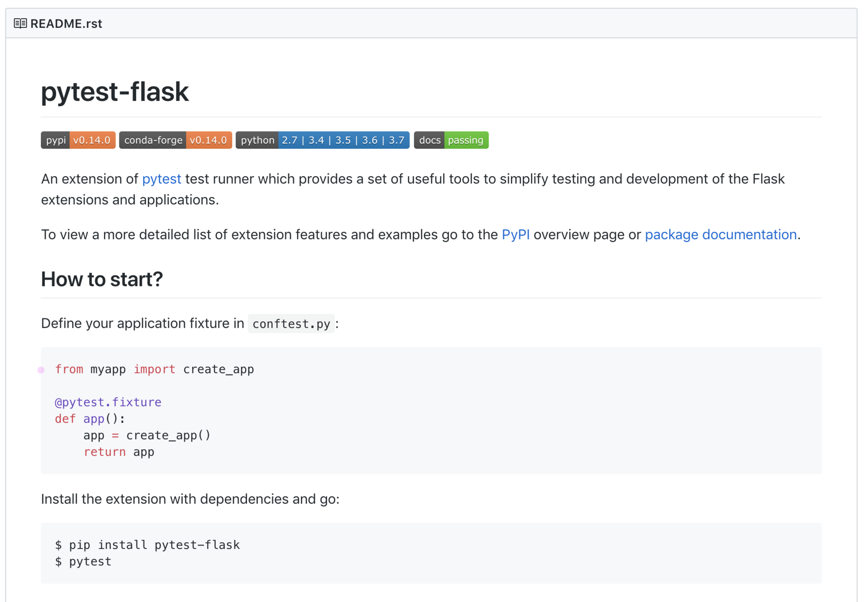Follow the pytest link in description
Screen dimensions: 868x602
[x=161, y=179]
